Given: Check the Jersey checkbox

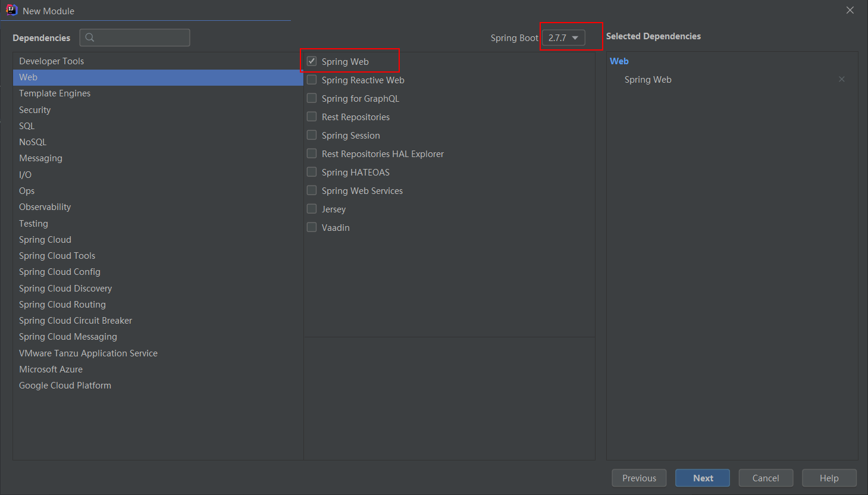Looking at the screenshot, I should click(x=312, y=209).
